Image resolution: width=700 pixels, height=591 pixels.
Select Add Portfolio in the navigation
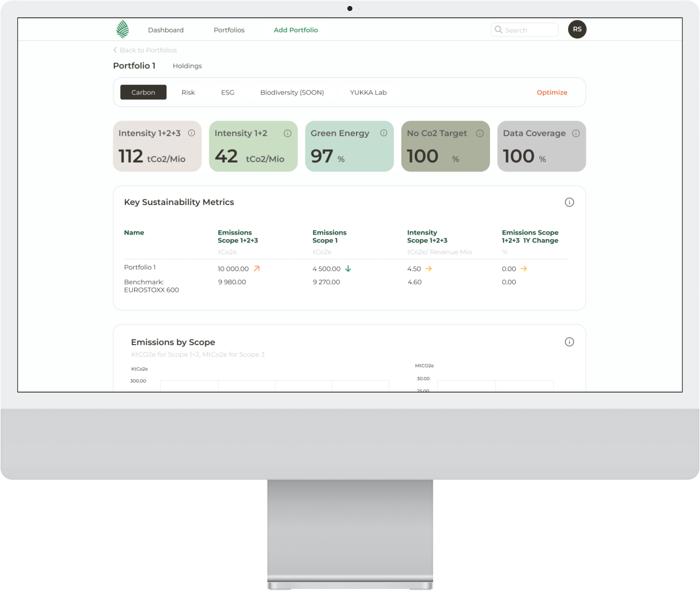pyautogui.click(x=295, y=30)
